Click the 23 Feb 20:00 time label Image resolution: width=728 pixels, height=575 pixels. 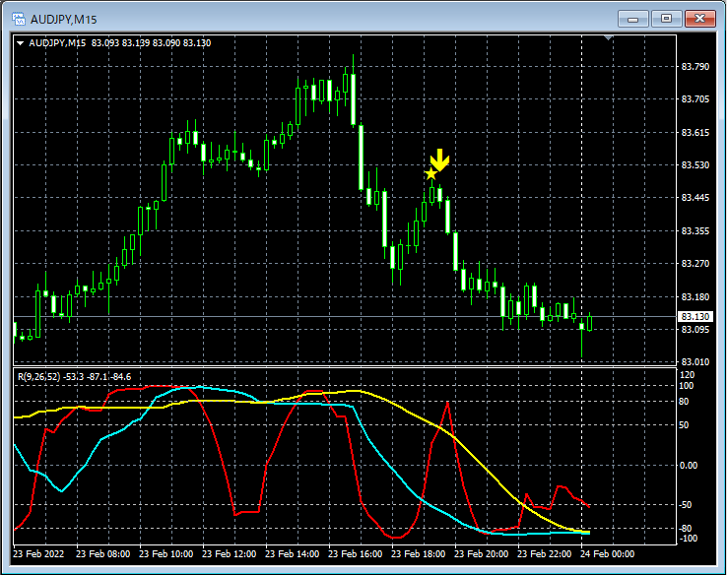tap(481, 553)
